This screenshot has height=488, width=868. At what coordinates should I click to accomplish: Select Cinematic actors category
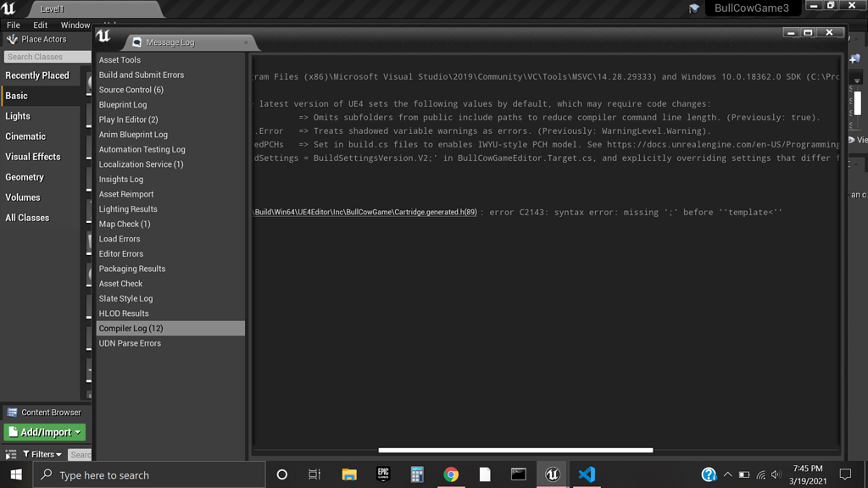click(x=41, y=136)
